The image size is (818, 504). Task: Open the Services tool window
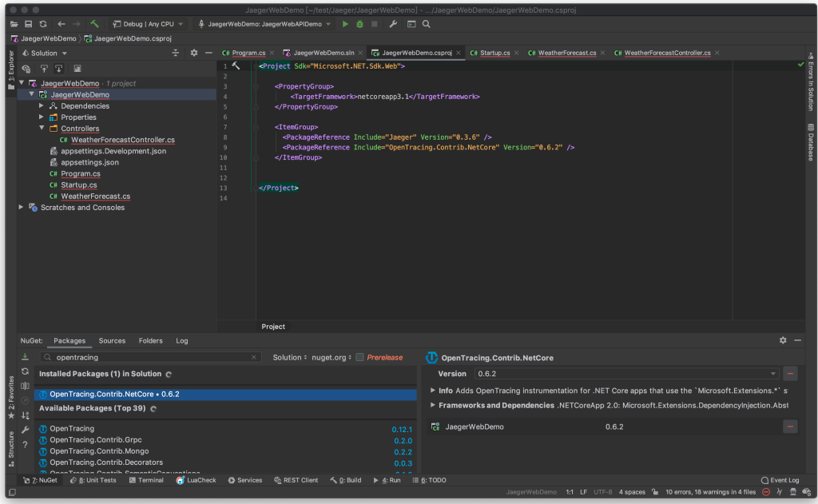(x=245, y=480)
